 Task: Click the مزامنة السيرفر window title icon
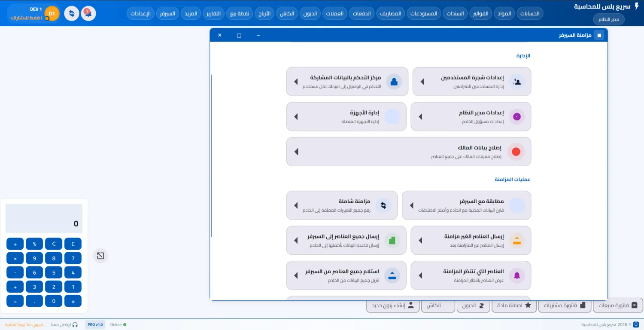599,35
